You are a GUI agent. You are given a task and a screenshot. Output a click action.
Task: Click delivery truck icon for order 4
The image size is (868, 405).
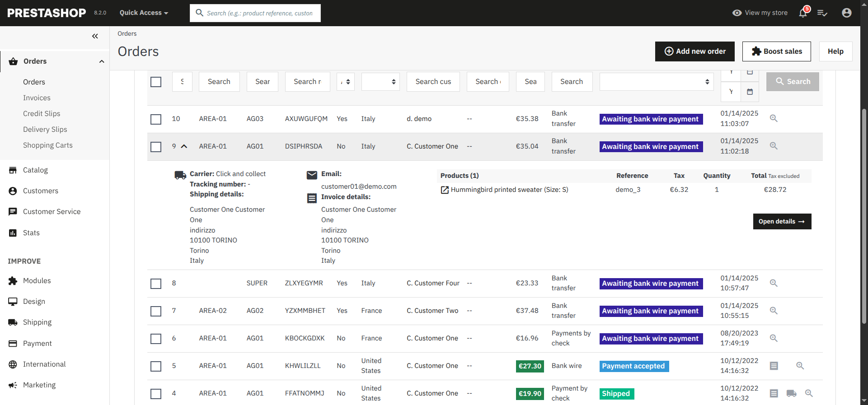(x=791, y=393)
